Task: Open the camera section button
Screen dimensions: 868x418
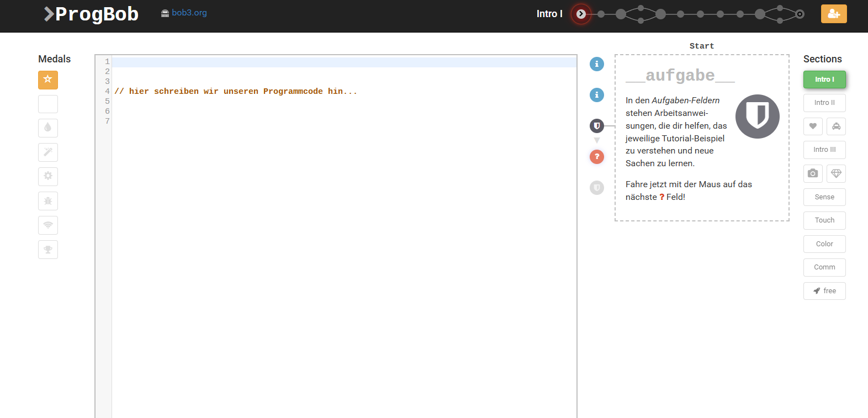Action: (x=813, y=173)
